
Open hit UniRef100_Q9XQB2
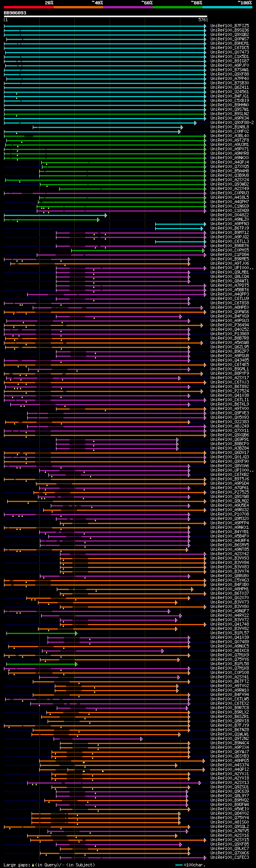tap(230, 34)
